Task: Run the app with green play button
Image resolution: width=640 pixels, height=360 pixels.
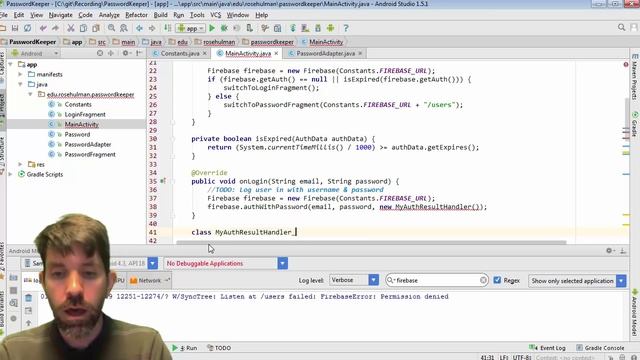Action: click(x=212, y=28)
